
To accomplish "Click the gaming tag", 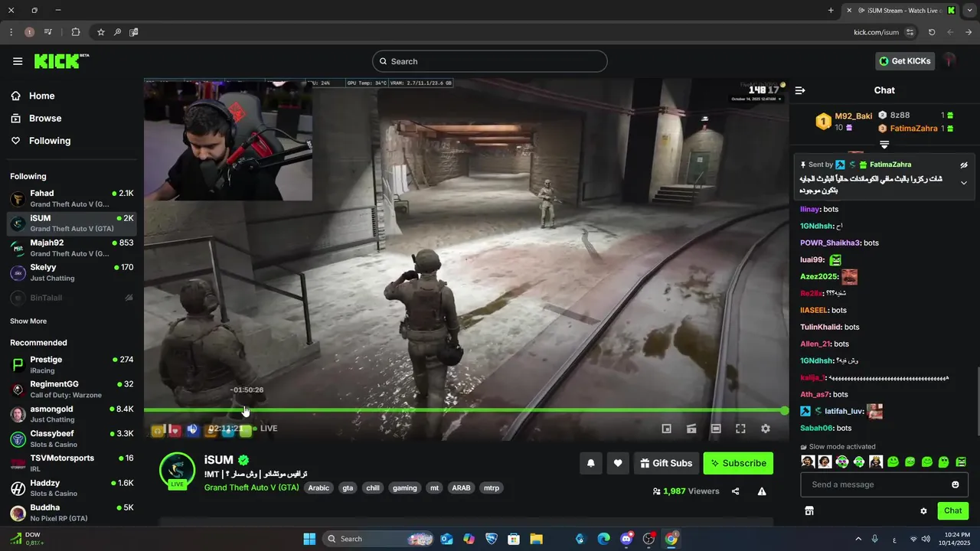I will click(405, 487).
